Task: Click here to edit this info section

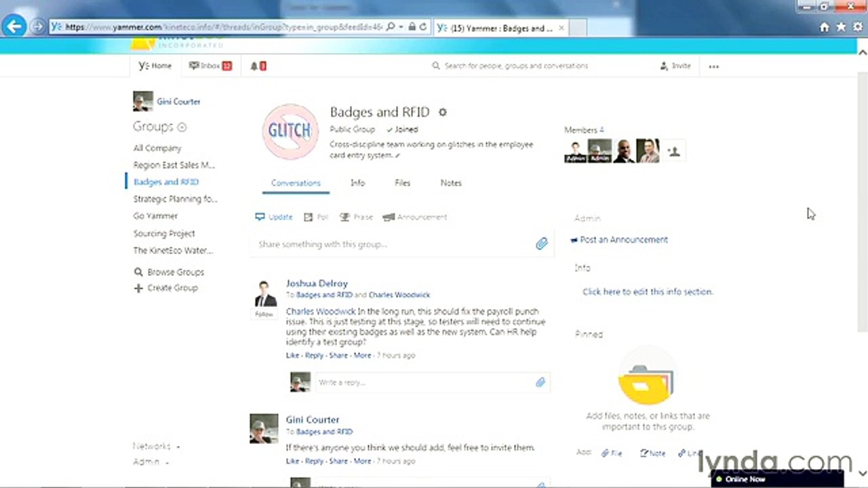Action: [x=648, y=291]
